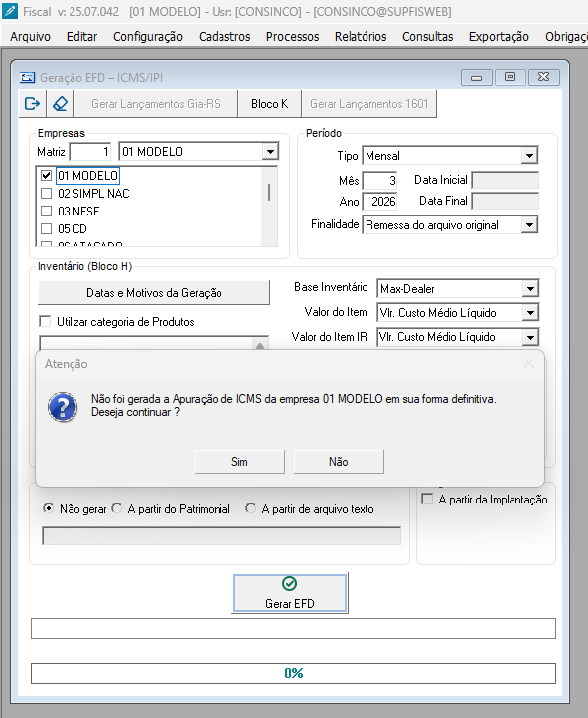
Task: Click Datas e Motivos da Geração button
Action: (154, 293)
